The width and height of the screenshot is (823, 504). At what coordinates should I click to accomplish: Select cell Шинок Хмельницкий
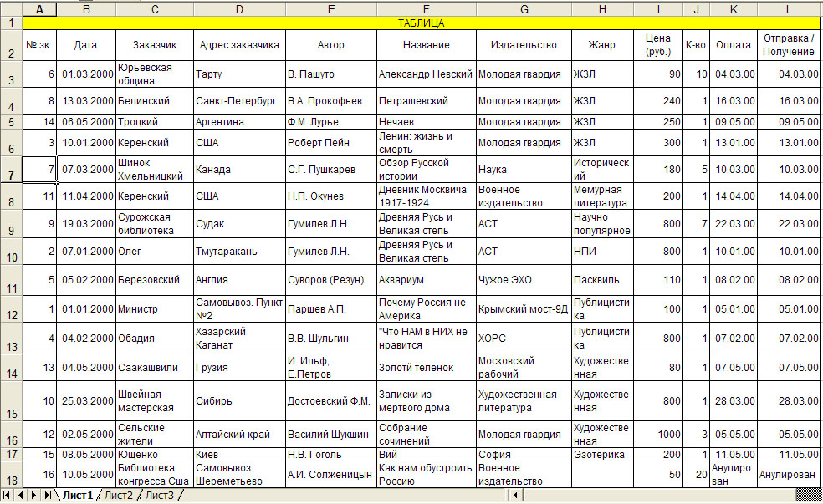[x=154, y=170]
